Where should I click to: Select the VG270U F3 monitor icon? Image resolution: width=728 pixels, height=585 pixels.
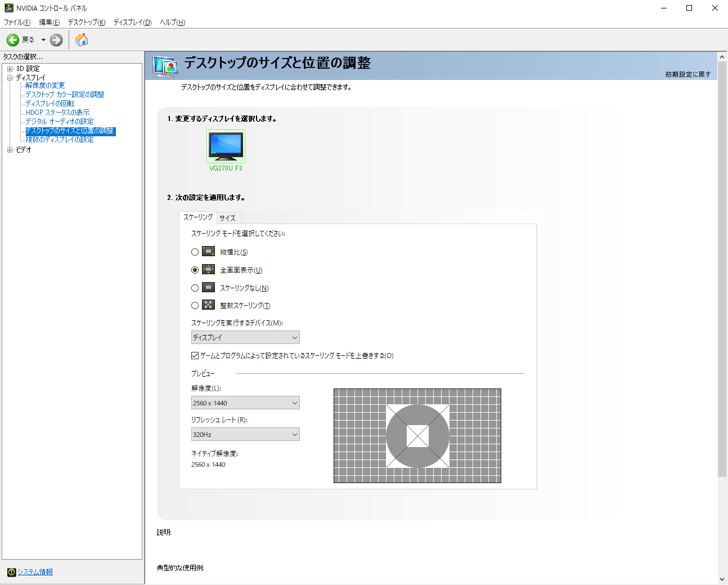(x=226, y=146)
